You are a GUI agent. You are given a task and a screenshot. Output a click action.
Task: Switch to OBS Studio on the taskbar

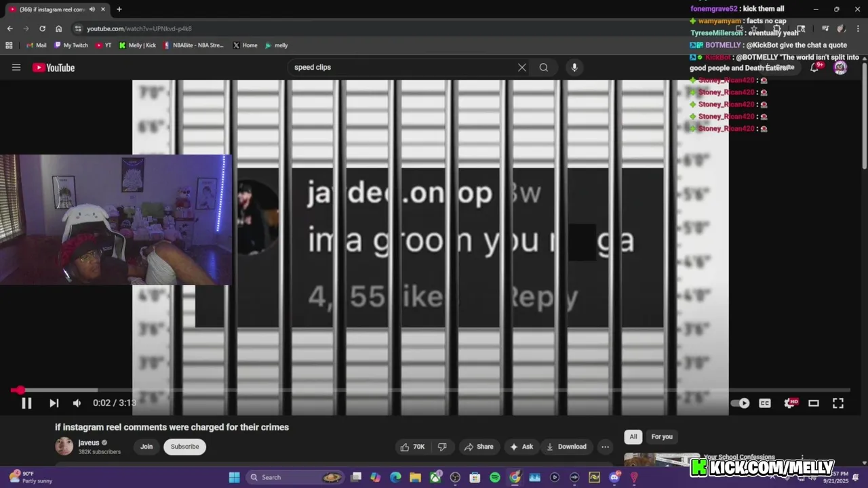(455, 477)
